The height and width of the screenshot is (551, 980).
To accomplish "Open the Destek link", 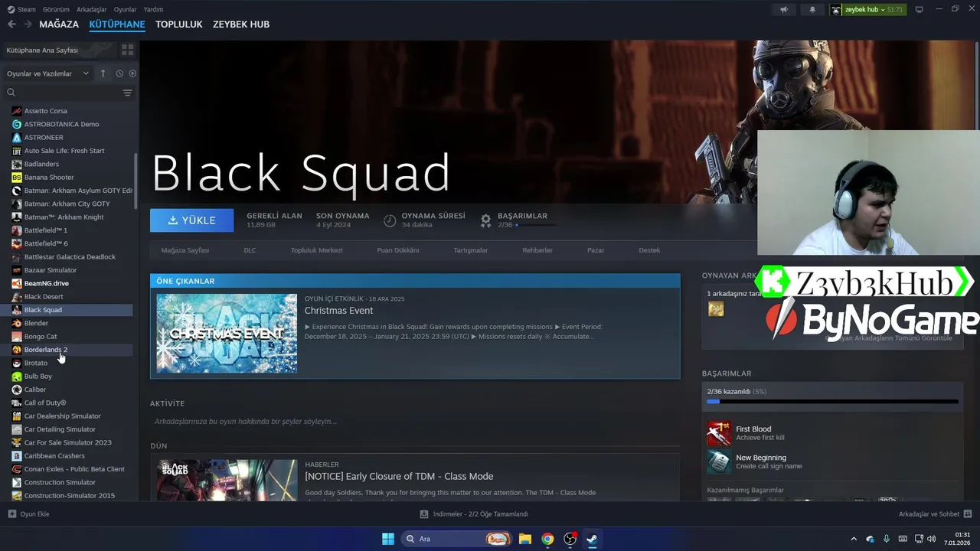I will pyautogui.click(x=649, y=250).
